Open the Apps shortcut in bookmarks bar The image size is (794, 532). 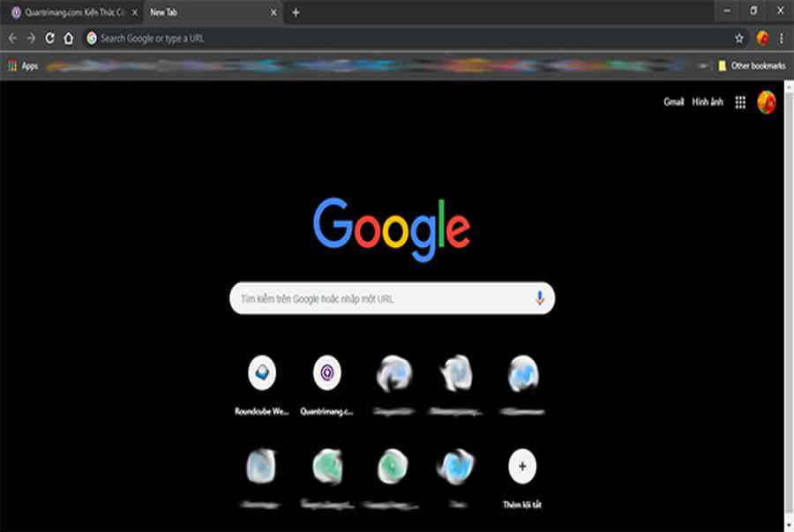[x=23, y=66]
